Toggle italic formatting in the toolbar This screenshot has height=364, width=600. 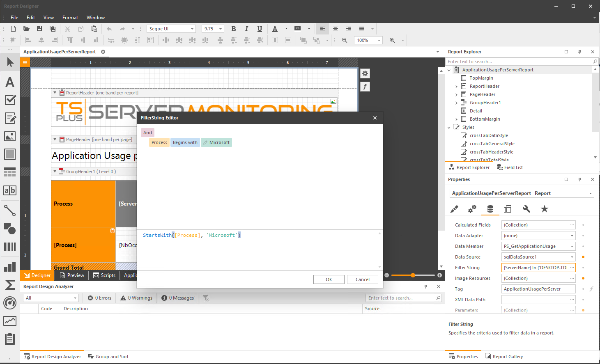point(246,29)
